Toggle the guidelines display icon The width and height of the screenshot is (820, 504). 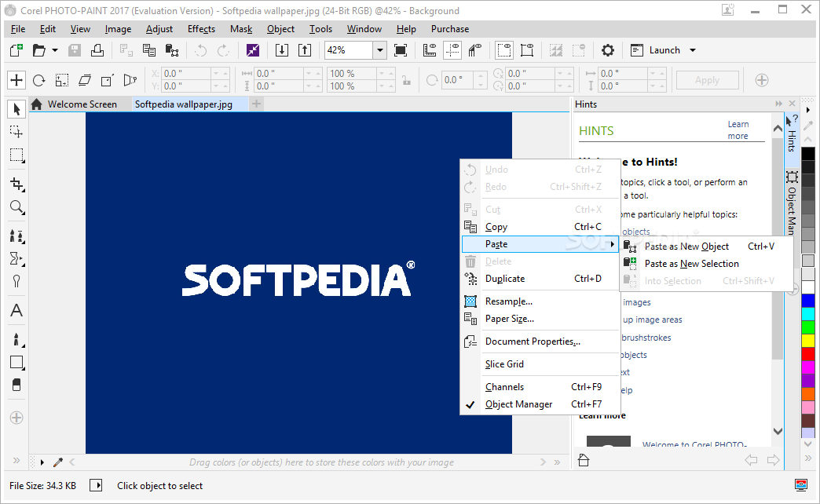click(452, 50)
